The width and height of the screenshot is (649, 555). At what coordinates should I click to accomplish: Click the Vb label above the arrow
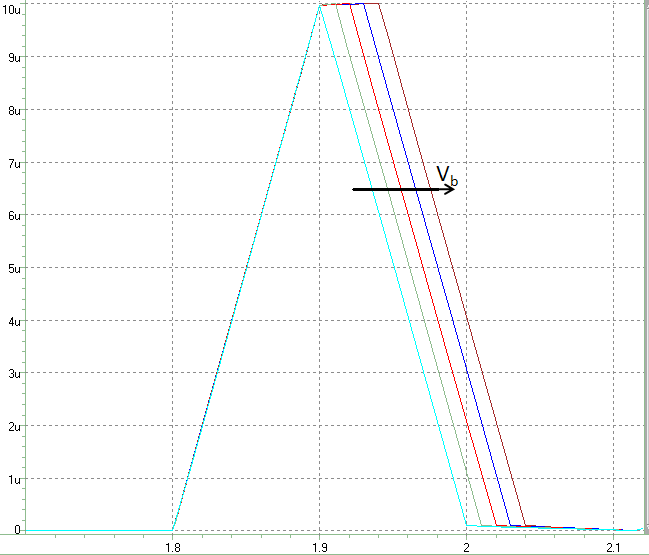coord(447,175)
